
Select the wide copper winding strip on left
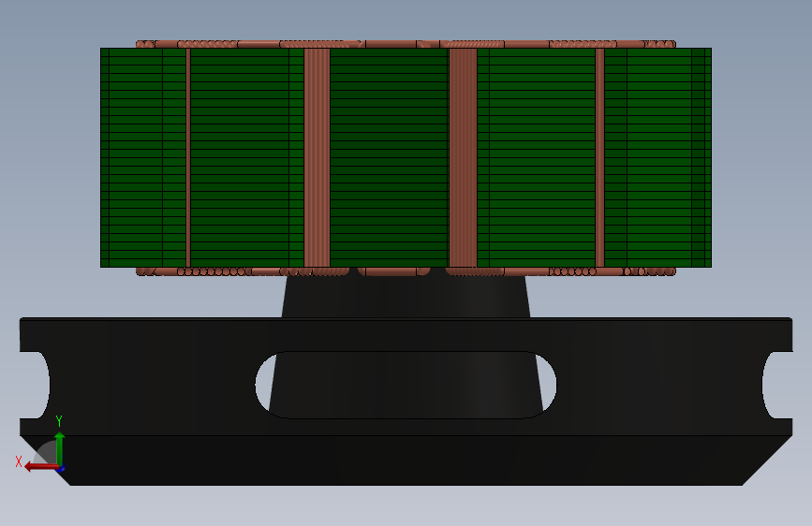point(317,157)
